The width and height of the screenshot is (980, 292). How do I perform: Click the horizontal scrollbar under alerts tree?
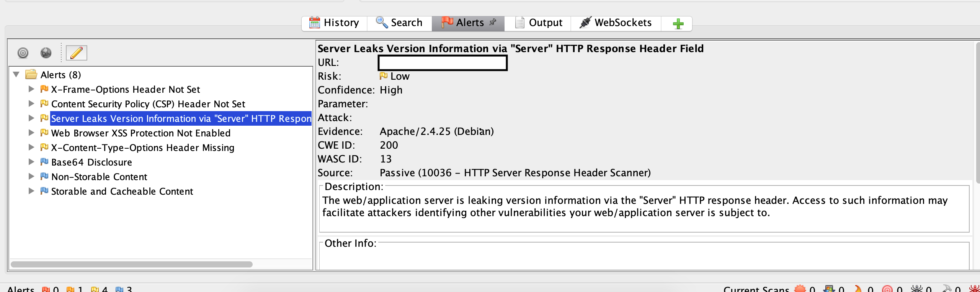coord(131,264)
